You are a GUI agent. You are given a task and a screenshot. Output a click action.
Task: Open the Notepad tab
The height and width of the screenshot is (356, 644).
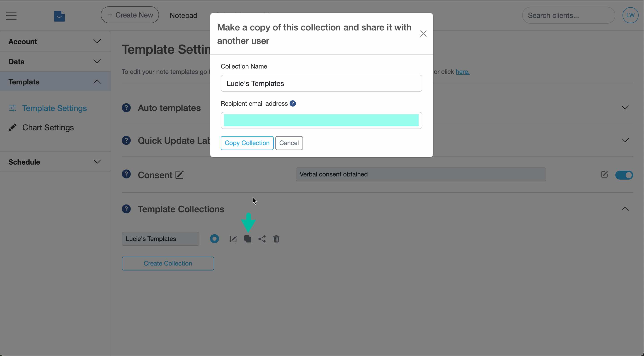(x=183, y=15)
